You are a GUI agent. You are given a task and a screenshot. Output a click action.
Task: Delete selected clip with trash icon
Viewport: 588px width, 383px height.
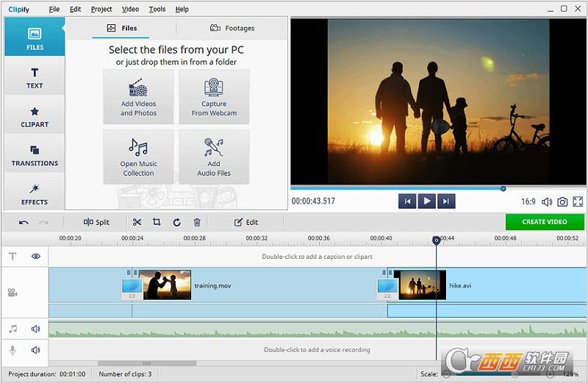(x=197, y=223)
